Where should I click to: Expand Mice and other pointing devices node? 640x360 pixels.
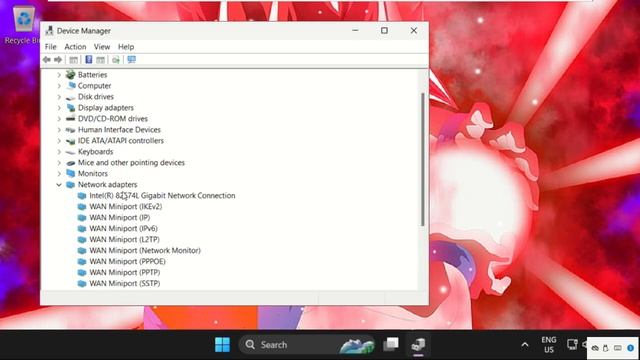(59, 163)
